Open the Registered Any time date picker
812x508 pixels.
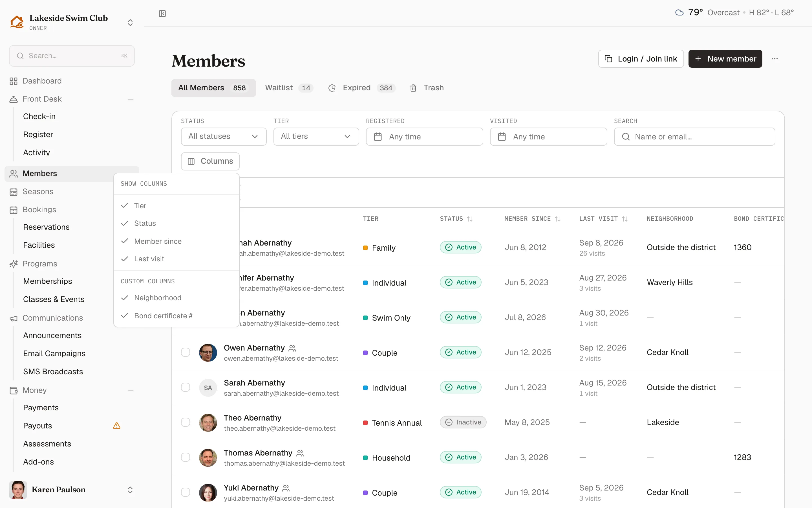tap(424, 136)
